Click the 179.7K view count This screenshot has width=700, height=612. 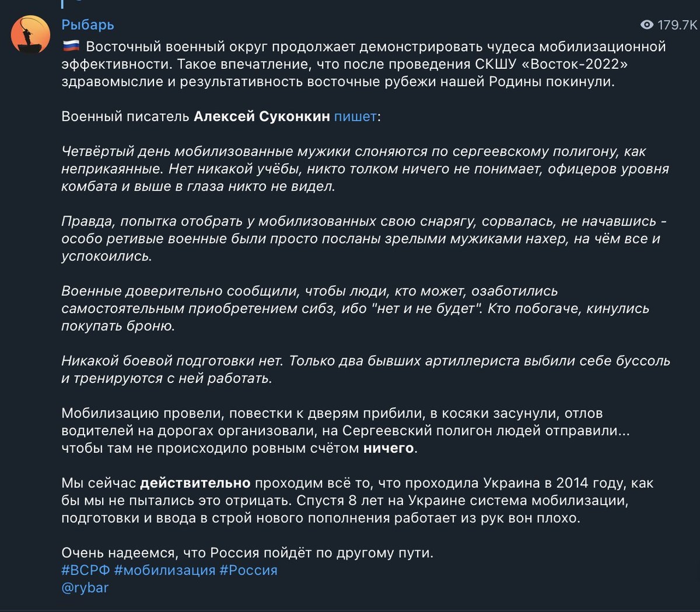point(677,24)
